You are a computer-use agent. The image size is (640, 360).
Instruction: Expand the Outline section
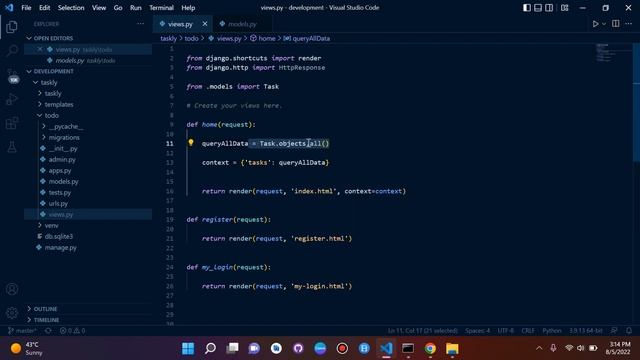click(x=45, y=309)
